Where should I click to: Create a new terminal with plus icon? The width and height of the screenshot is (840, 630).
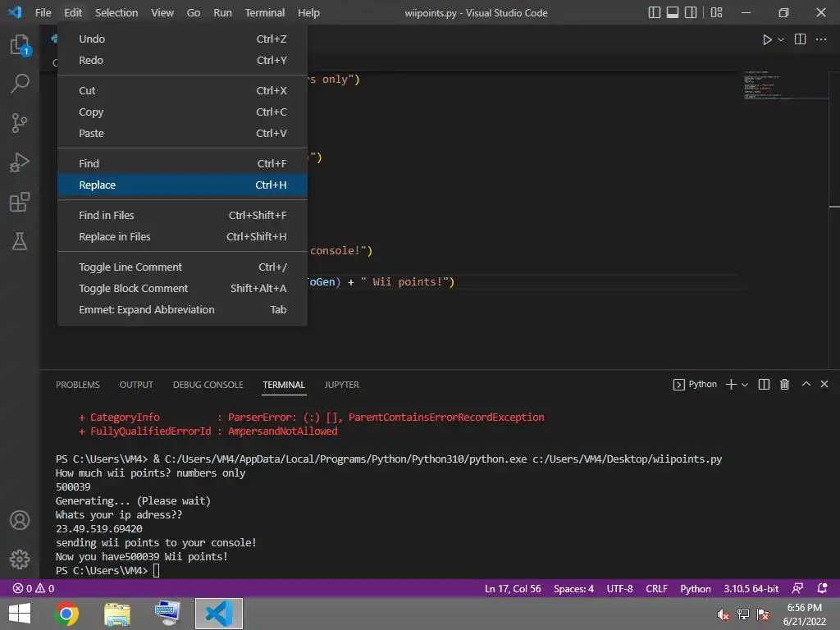(x=731, y=384)
